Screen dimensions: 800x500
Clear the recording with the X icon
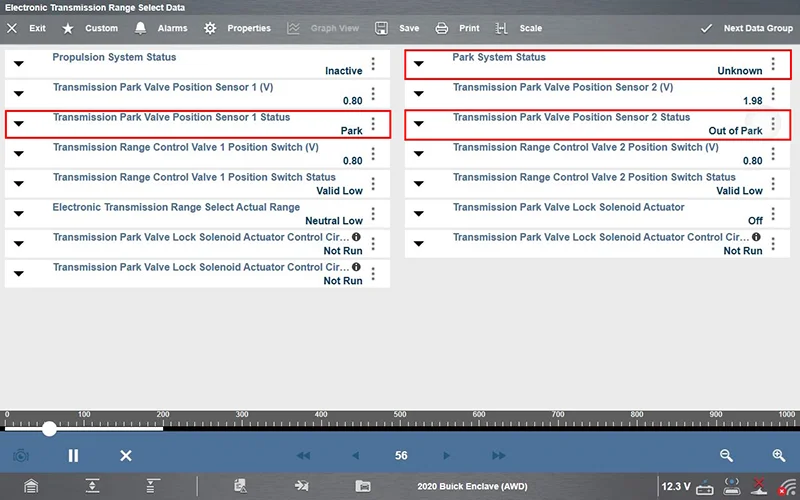(126, 455)
